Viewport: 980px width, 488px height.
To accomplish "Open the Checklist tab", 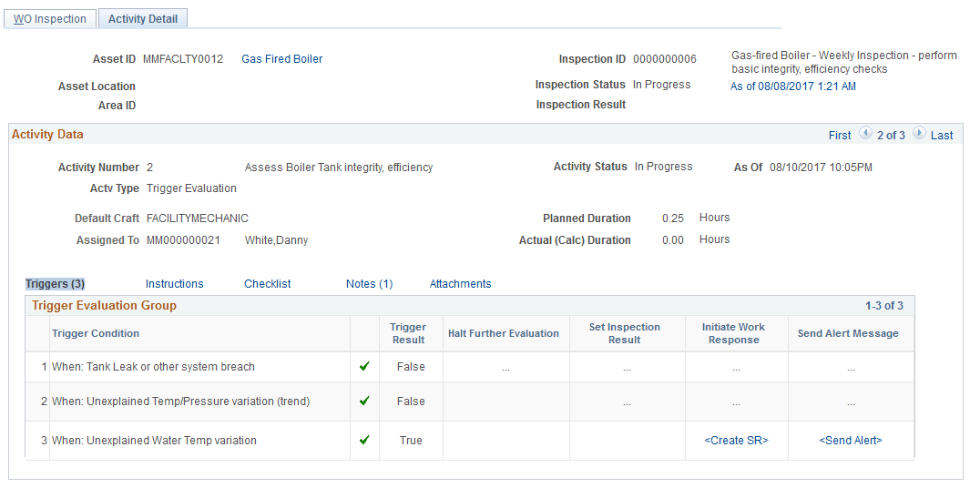I will pos(268,284).
